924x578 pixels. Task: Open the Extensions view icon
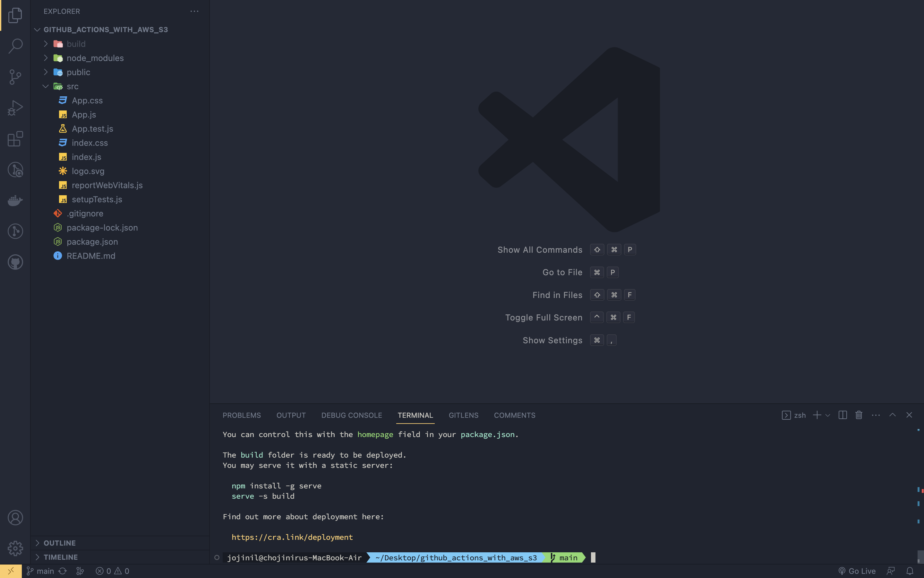[x=15, y=139]
